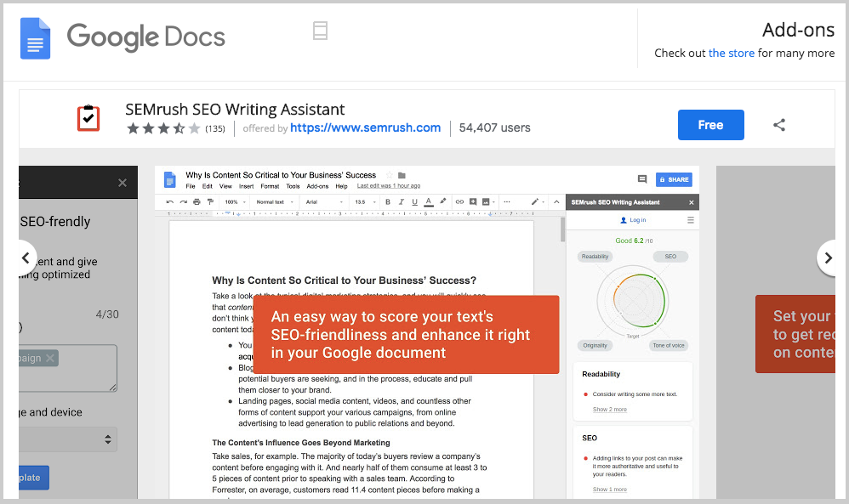Click Last edit was 1 hour ago link
Viewport: 849px width, 504px height.
[388, 186]
